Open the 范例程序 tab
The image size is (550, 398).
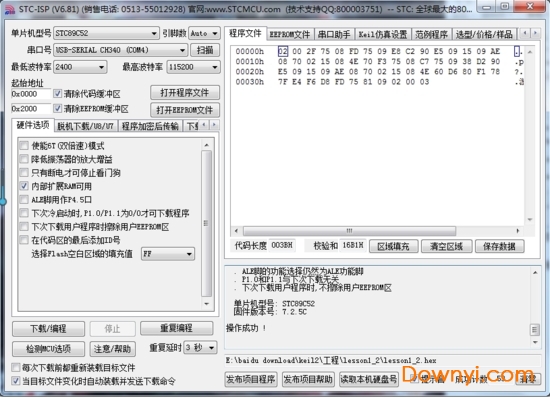(431, 34)
